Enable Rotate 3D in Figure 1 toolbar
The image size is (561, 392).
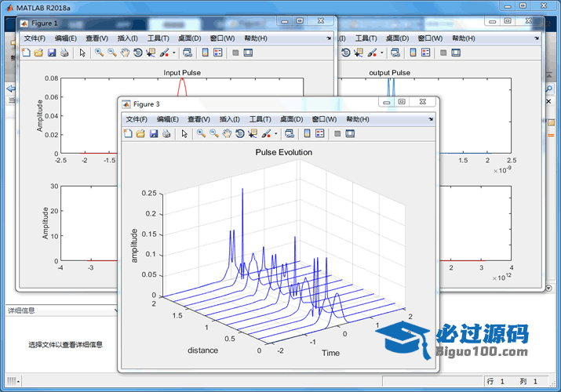click(x=138, y=53)
